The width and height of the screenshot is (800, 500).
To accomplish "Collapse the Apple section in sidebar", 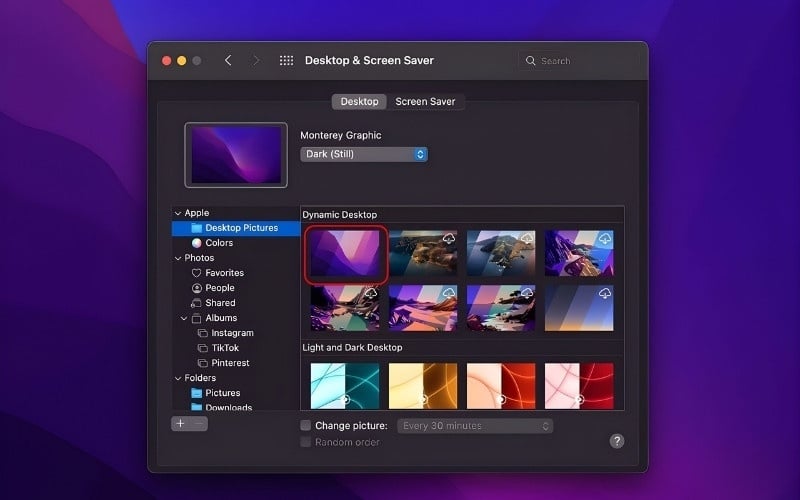I will click(178, 213).
